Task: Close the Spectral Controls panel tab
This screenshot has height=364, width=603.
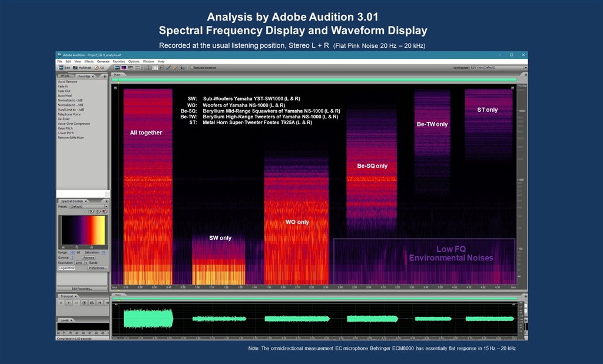Action: click(x=85, y=201)
